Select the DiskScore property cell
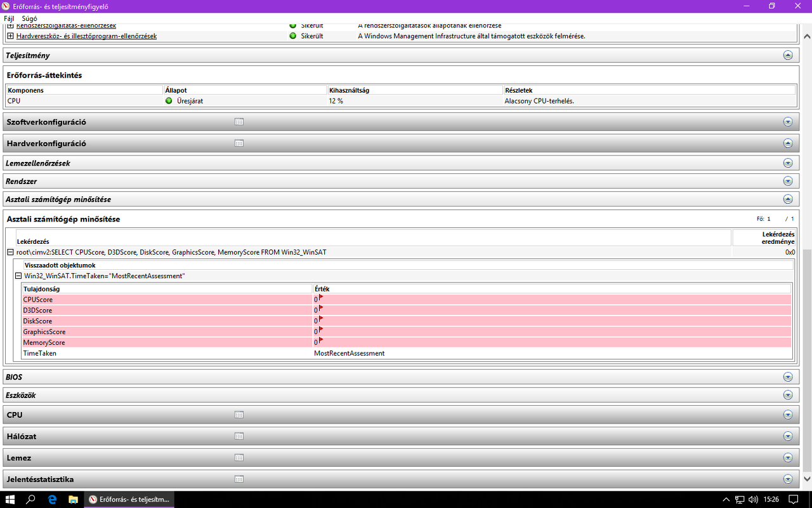 coord(167,321)
